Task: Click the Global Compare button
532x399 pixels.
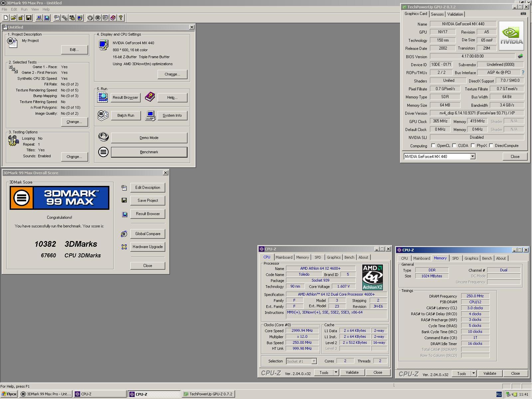Action: pos(148,234)
